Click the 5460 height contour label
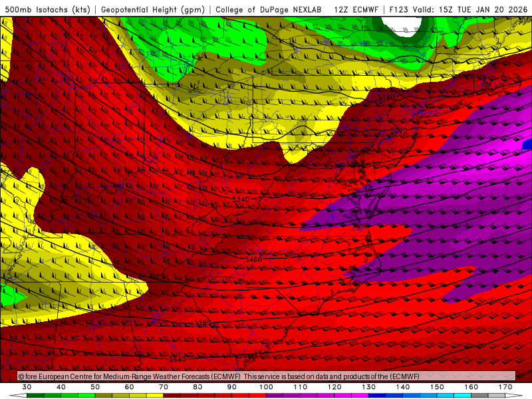 click(x=253, y=259)
